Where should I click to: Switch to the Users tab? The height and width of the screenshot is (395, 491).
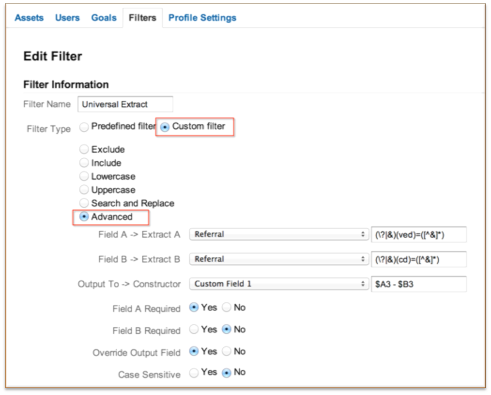[67, 18]
